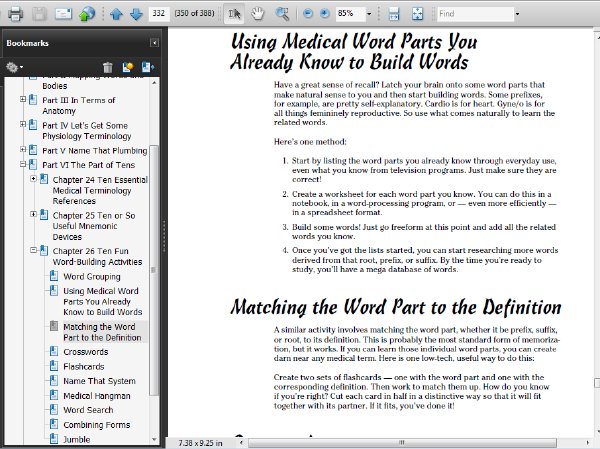Expand the Chapter 24 Ten Essential bookmark node

tap(34, 179)
